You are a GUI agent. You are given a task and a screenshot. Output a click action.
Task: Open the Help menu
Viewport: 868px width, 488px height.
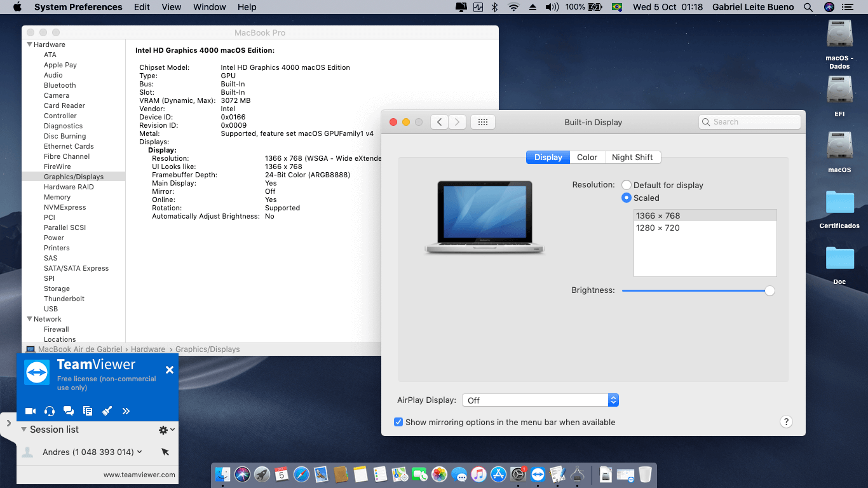(x=247, y=7)
